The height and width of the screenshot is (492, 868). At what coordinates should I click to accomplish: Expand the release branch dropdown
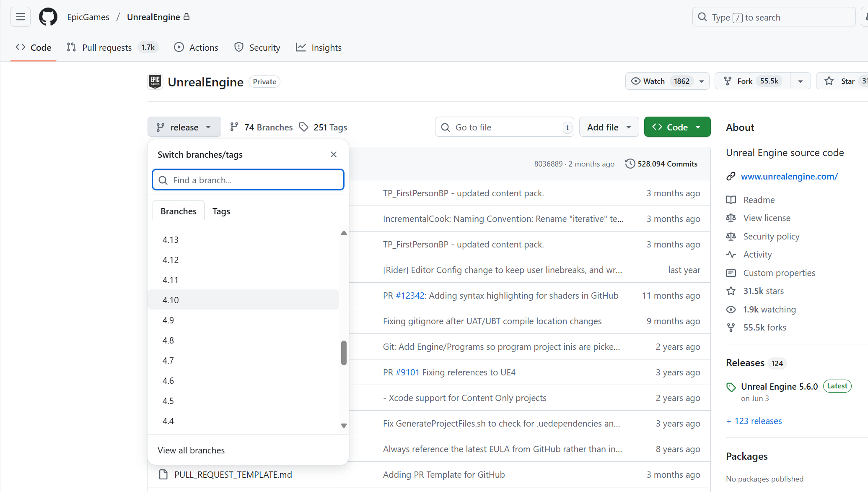point(184,127)
